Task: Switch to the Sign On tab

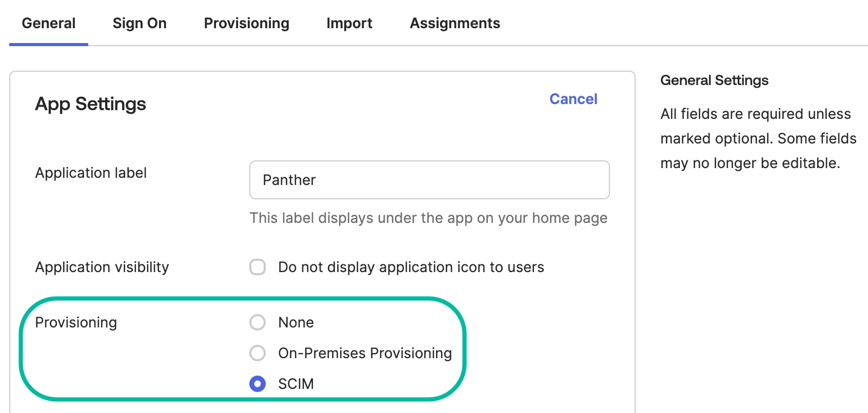Action: (x=139, y=23)
